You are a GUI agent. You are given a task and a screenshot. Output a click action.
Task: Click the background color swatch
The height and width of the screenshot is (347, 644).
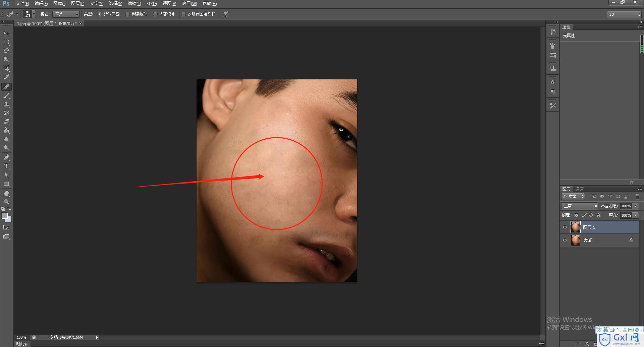pyautogui.click(x=9, y=220)
